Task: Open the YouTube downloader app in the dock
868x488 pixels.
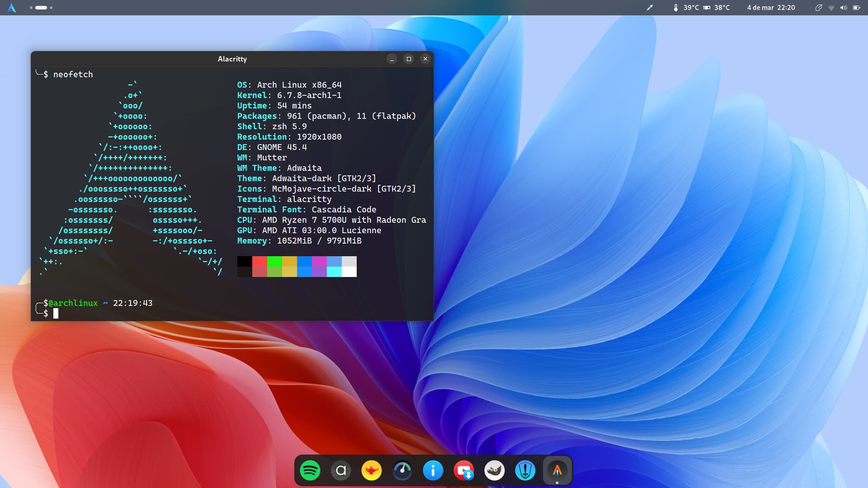Action: pyautogui.click(x=464, y=470)
